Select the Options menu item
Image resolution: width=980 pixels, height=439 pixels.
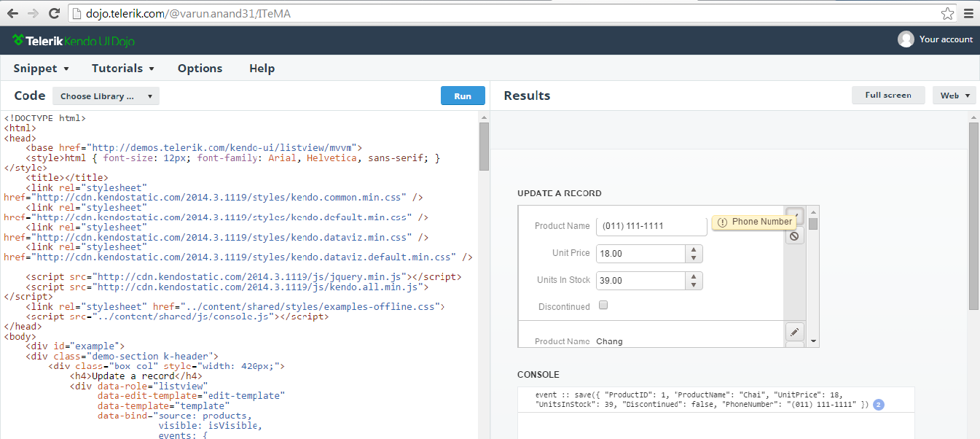[x=200, y=69]
